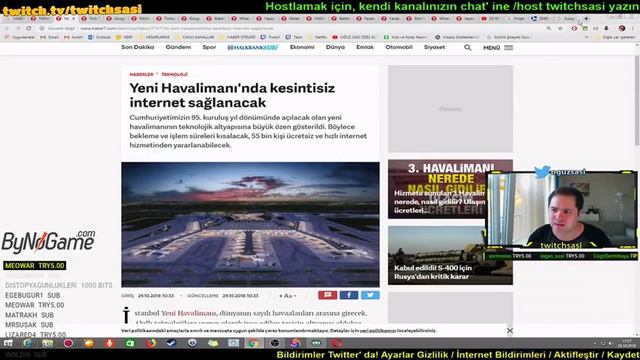Open the Outlook bookmark
This screenshot has height=360, width=640.
pos(100,37)
